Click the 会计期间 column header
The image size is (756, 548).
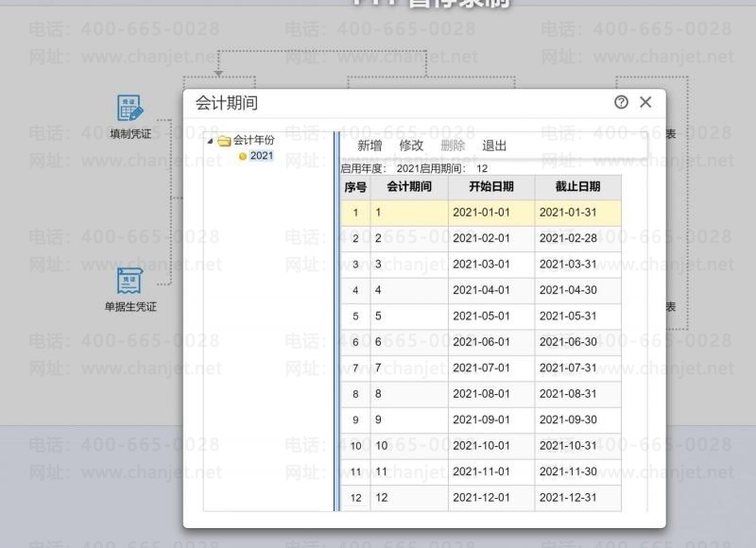tap(409, 187)
